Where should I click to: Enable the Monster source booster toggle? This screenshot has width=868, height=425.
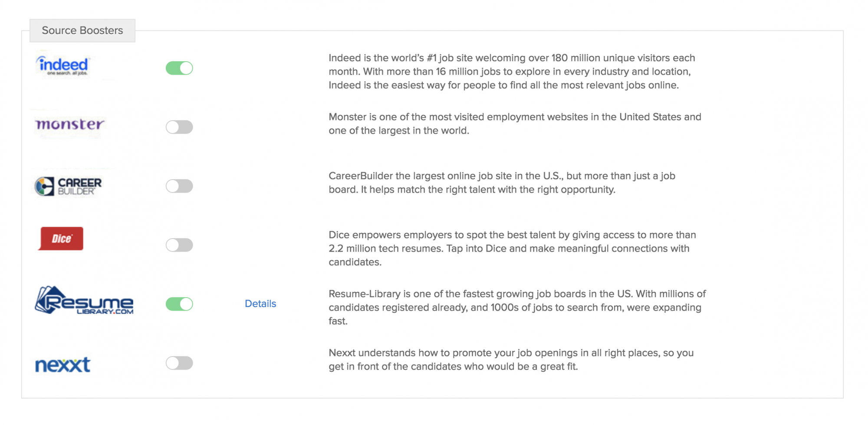179,127
